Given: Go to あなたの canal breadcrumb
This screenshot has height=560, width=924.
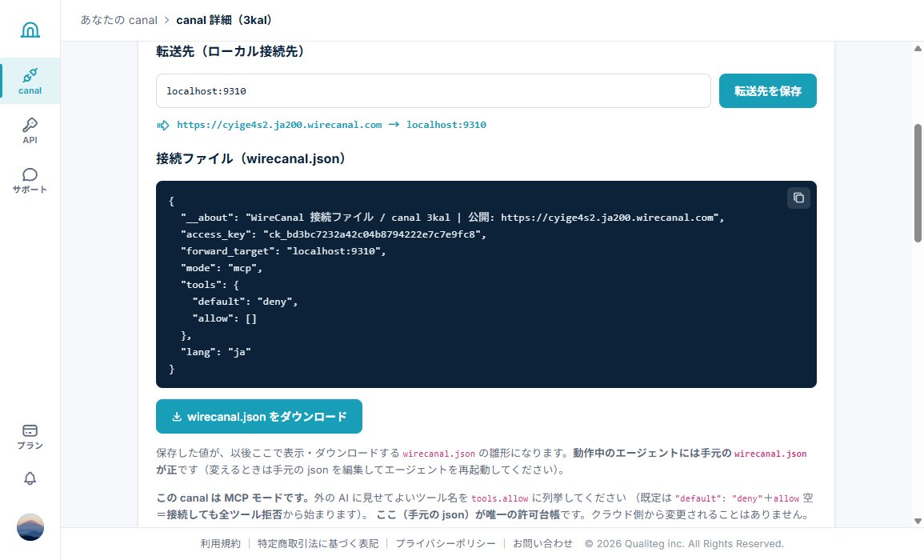Looking at the screenshot, I should (x=119, y=20).
